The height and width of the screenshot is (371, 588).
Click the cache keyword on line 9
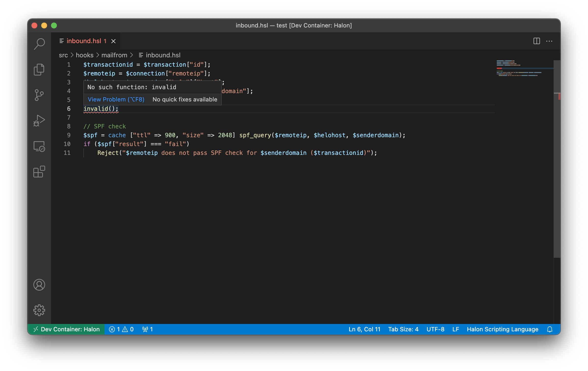pyautogui.click(x=117, y=135)
